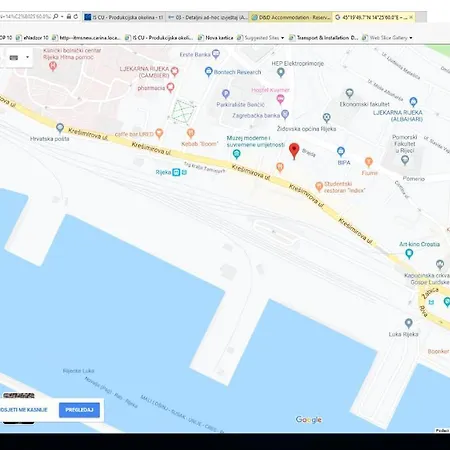Click the Bontech Research pin
450x450 pixels.
(209, 71)
